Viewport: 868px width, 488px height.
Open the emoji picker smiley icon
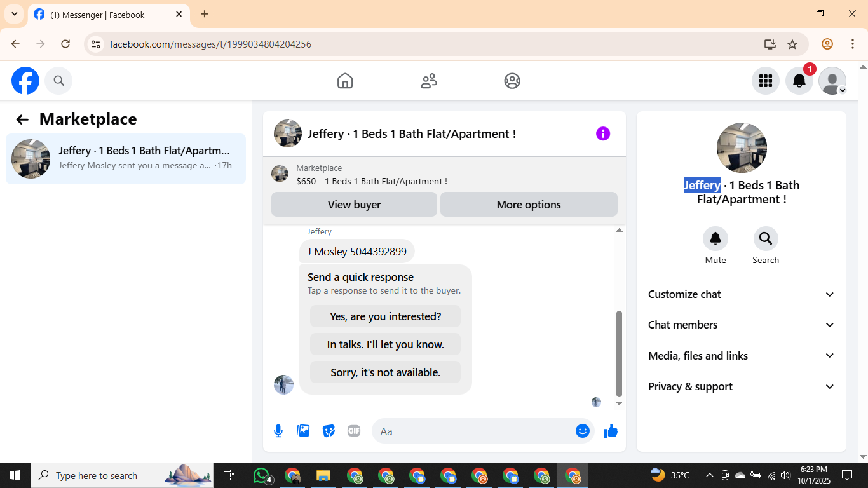pyautogui.click(x=583, y=431)
